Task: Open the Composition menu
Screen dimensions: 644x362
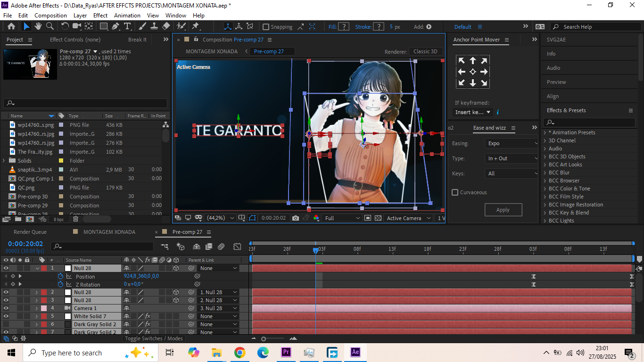Action: tap(50, 15)
